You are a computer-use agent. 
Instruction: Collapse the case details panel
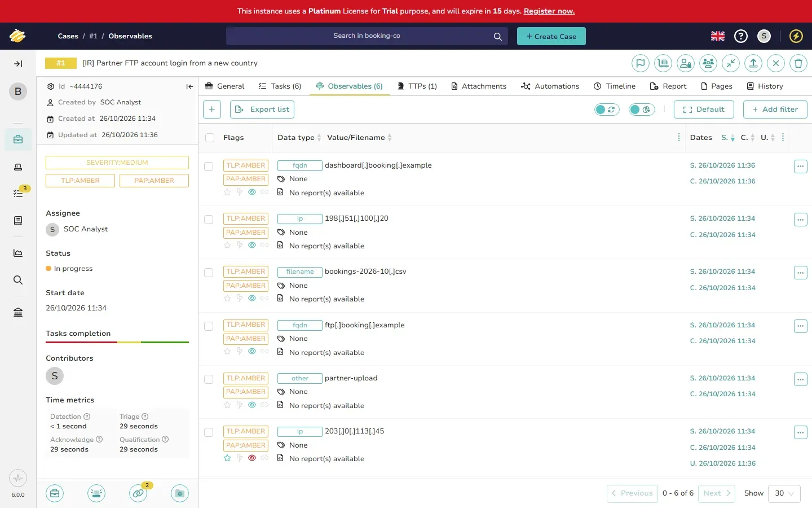click(x=189, y=86)
